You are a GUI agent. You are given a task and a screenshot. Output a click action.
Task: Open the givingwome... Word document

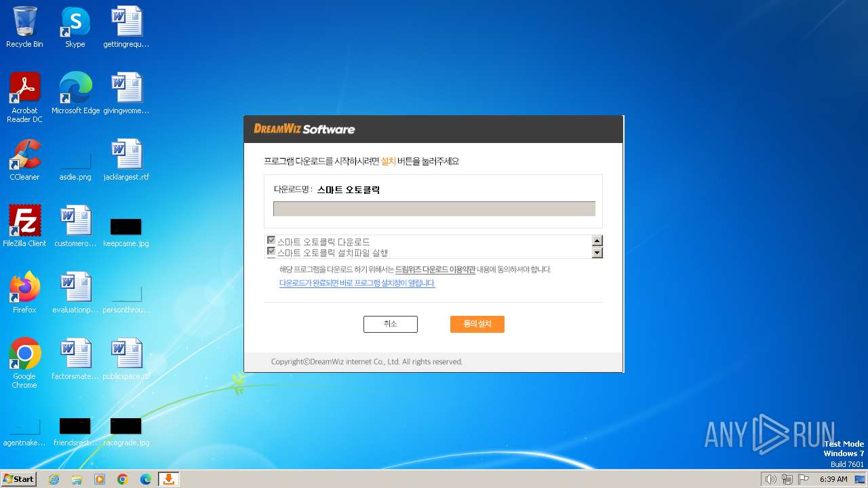(126, 94)
